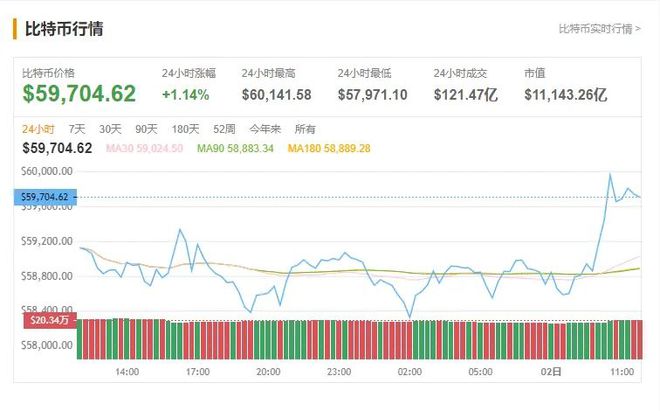Click the price spike peak near 11:00
Viewport: 660px width, 411px height.
pyautogui.click(x=610, y=174)
